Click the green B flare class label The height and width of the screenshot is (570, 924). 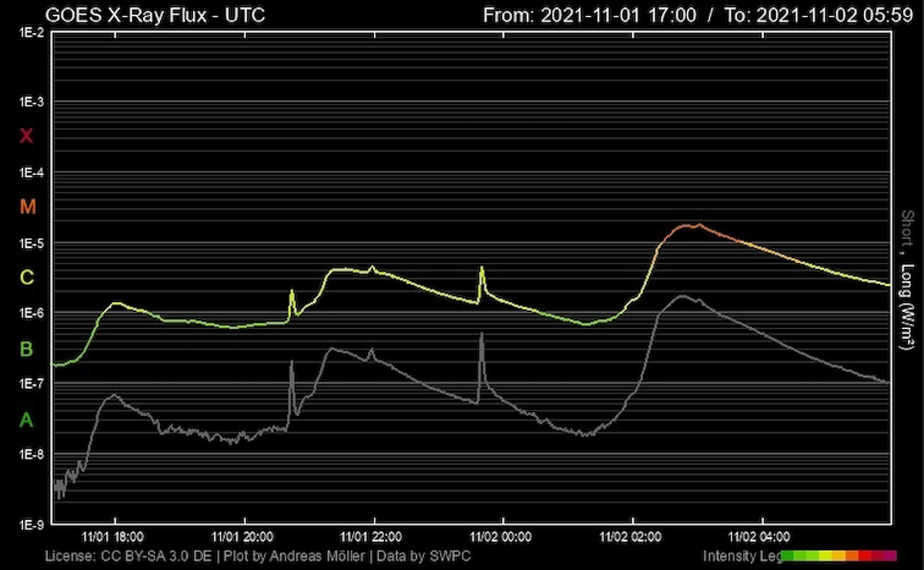26,349
